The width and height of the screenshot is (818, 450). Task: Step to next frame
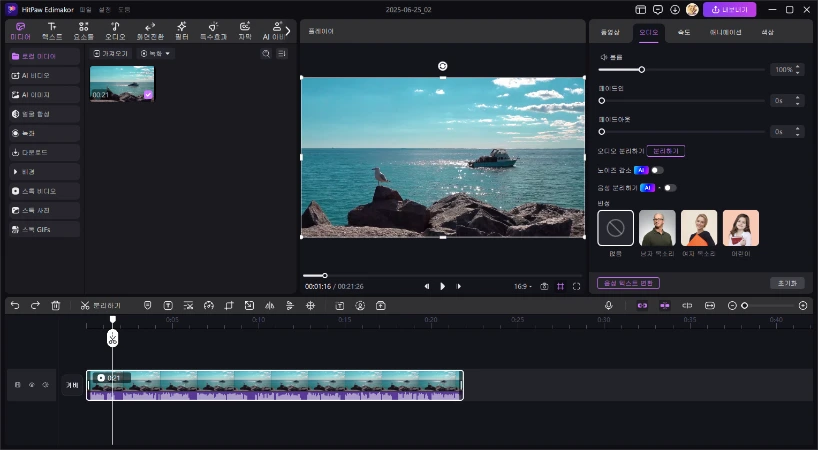(x=459, y=286)
